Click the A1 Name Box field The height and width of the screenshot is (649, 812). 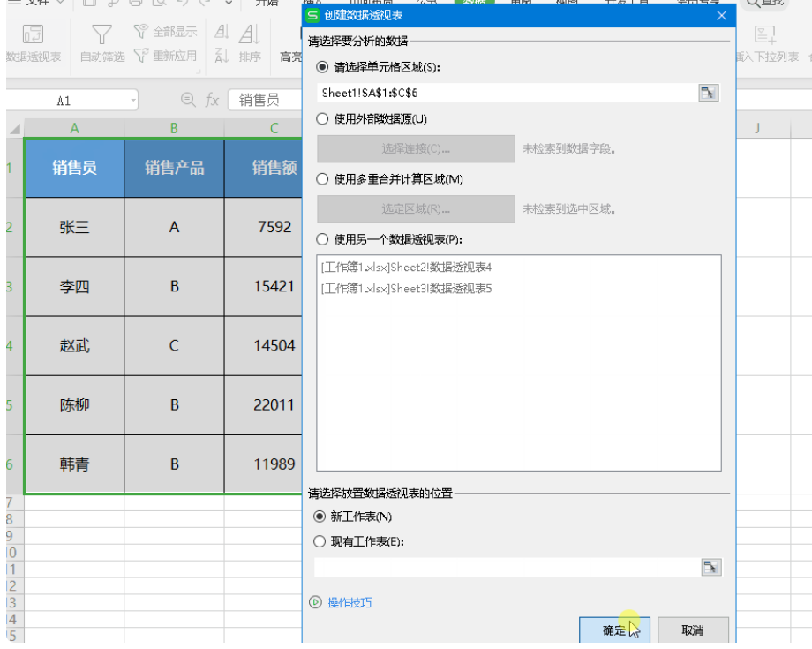pyautogui.click(x=65, y=100)
